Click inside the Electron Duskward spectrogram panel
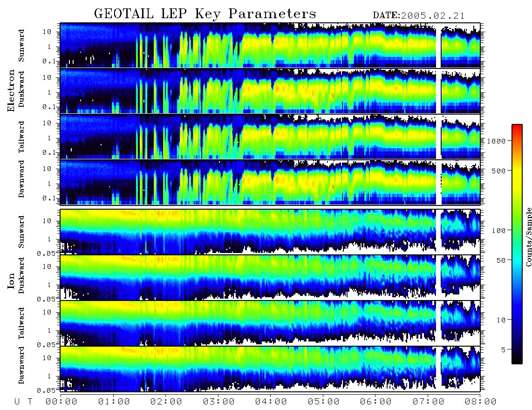 pyautogui.click(x=270, y=91)
